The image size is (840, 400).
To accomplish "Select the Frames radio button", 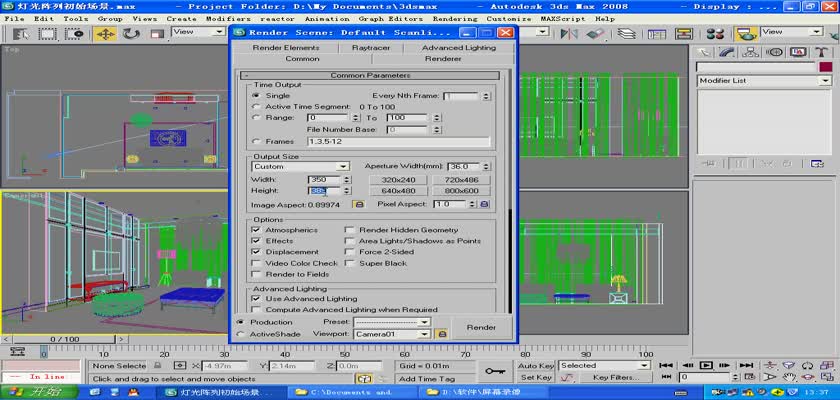I will 256,141.
